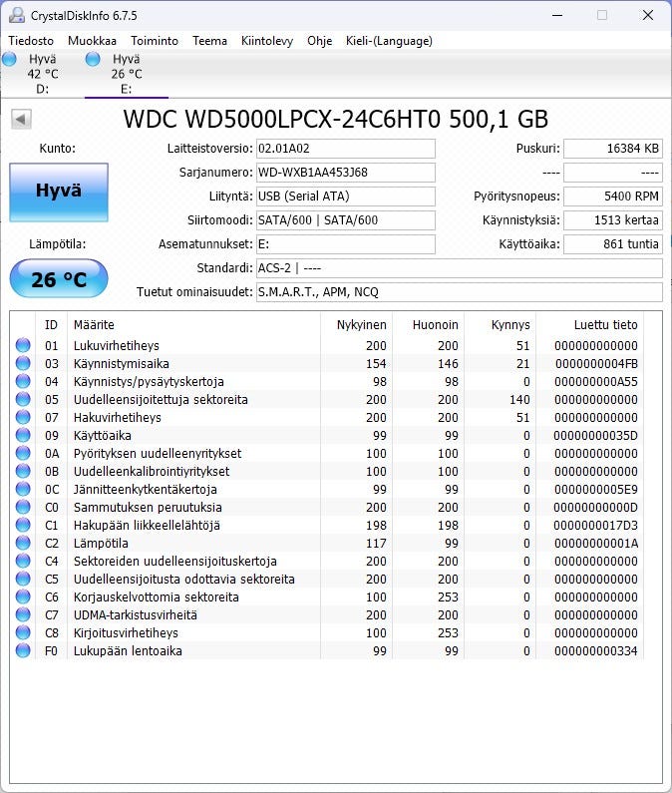The width and height of the screenshot is (672, 793).
Task: Click the Määrite column header
Action: click(193, 325)
